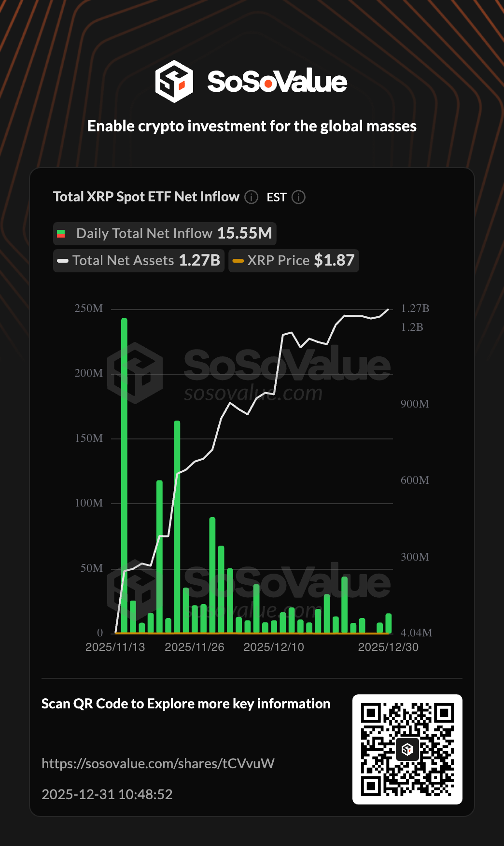The image size is (504, 846).
Task: Click the info icon next to EST
Action: pos(299,197)
